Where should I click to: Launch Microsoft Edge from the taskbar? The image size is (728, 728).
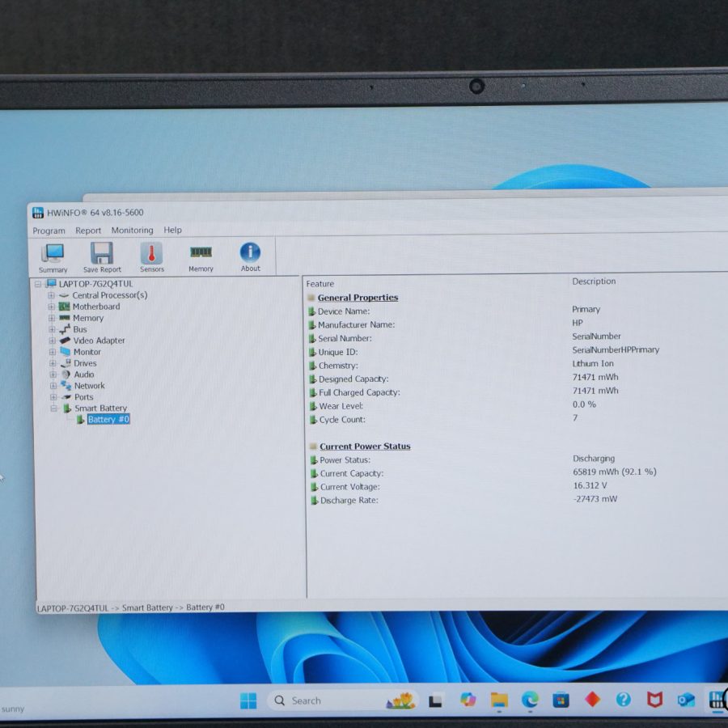tap(530, 700)
